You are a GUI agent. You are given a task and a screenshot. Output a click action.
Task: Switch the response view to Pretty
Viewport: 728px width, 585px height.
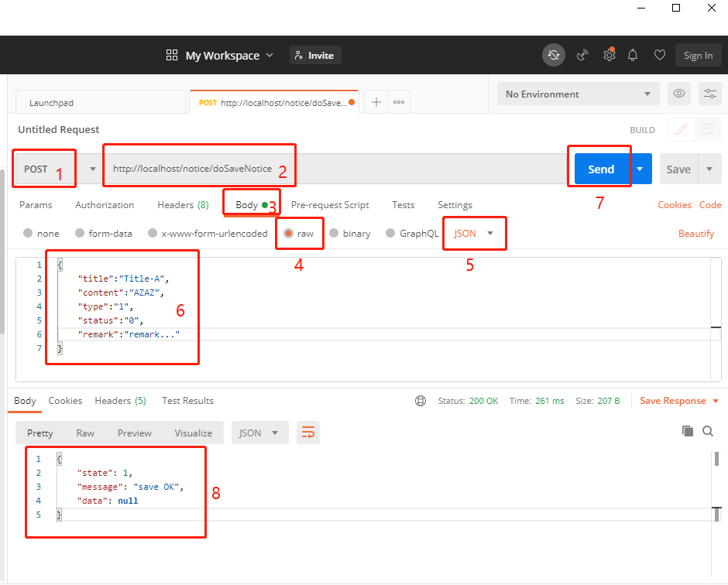point(40,433)
